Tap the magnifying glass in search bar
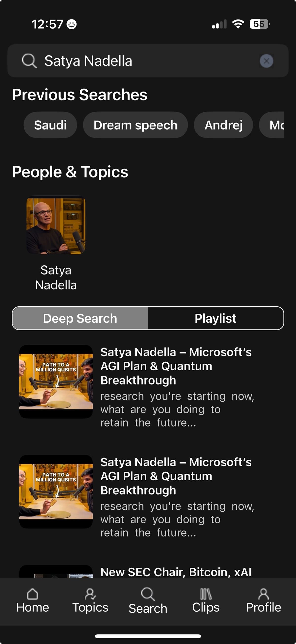Image resolution: width=296 pixels, height=644 pixels. (29, 61)
